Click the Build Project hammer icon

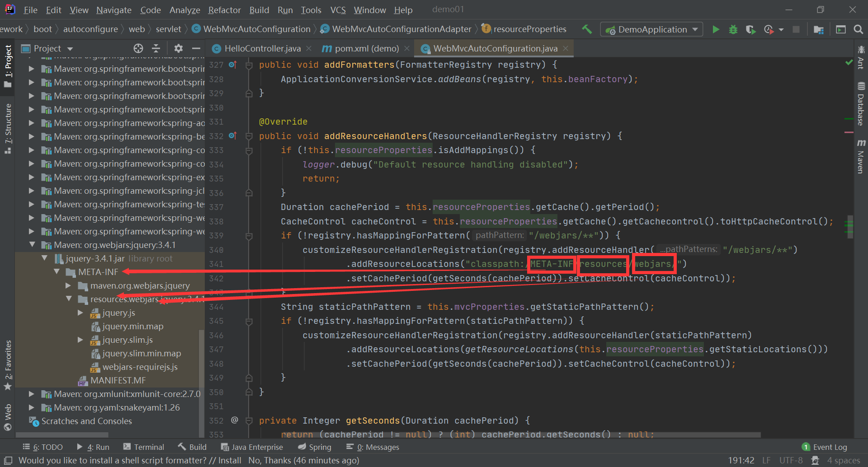tap(587, 29)
